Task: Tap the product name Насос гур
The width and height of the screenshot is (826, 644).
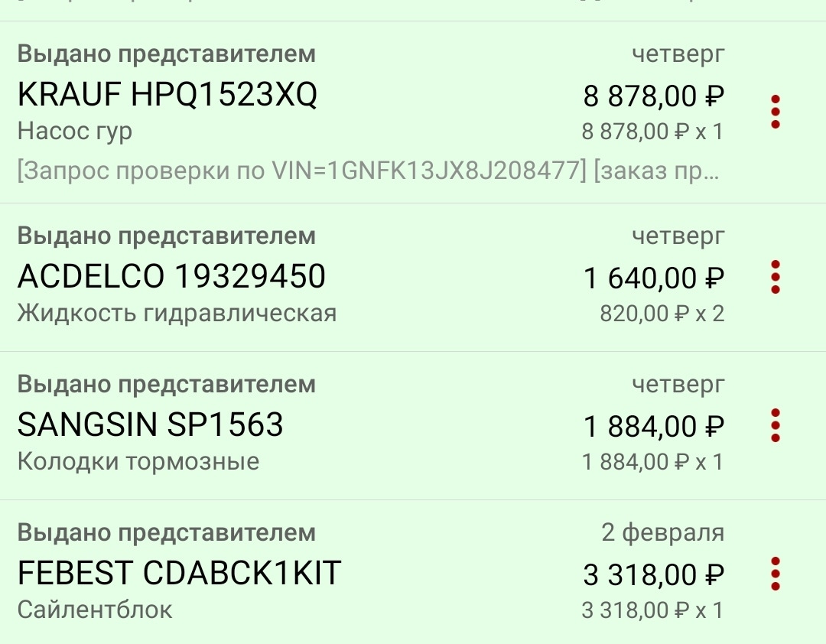Action: (x=72, y=131)
